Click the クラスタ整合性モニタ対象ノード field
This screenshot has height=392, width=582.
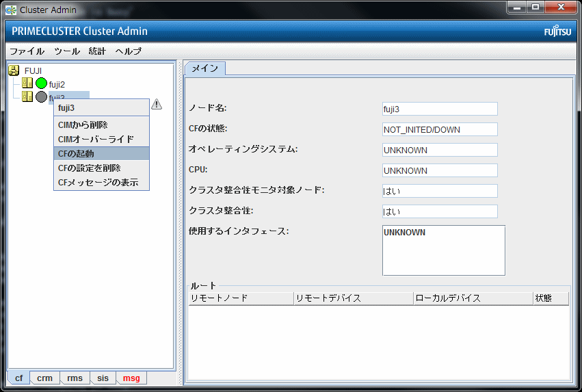[x=440, y=191]
